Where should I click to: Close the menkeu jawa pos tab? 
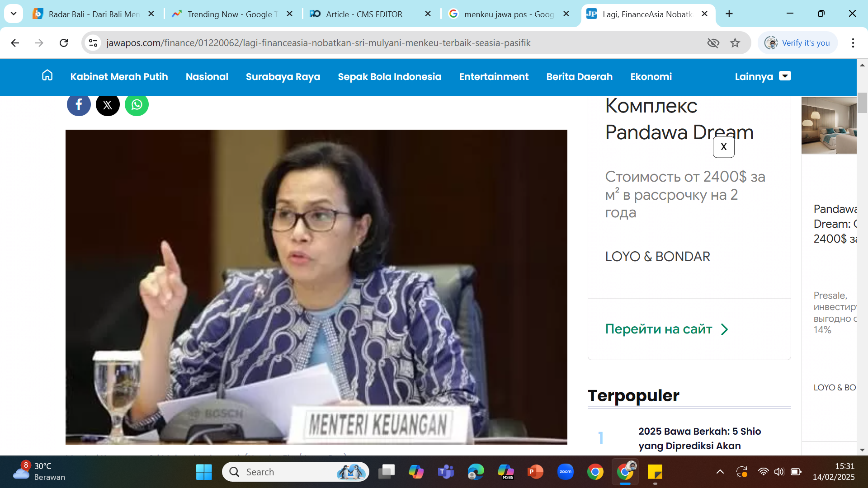(x=566, y=14)
